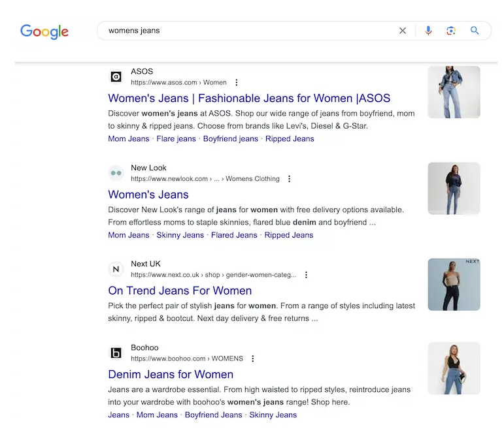This screenshot has height=429, width=504.
Task: Open Boohoo Boyfriend Jeans sitelink
Action: point(213,415)
